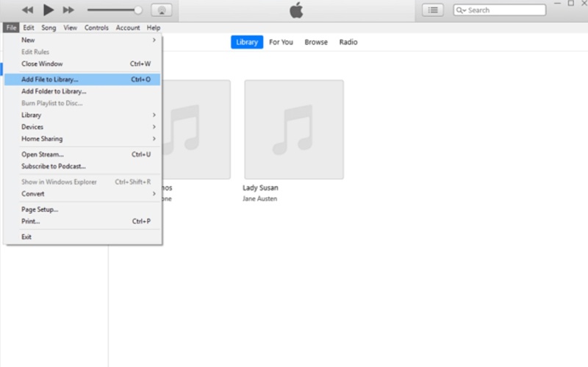Choose Close Window from File menu
This screenshot has height=367, width=588.
82,64
